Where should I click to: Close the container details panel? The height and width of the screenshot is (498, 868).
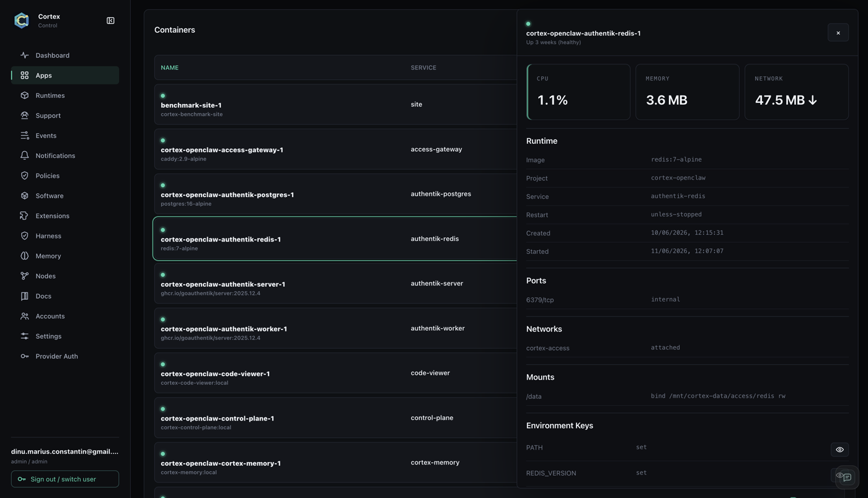point(838,33)
